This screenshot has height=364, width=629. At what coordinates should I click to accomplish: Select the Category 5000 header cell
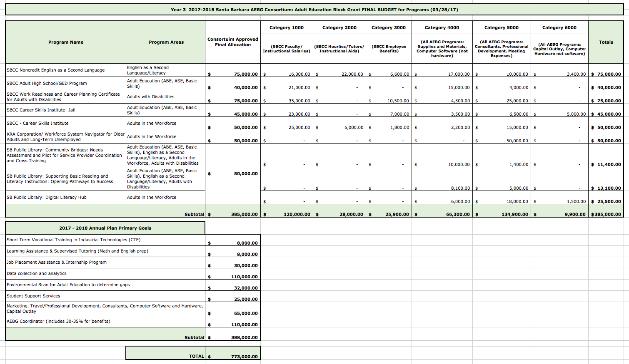502,27
